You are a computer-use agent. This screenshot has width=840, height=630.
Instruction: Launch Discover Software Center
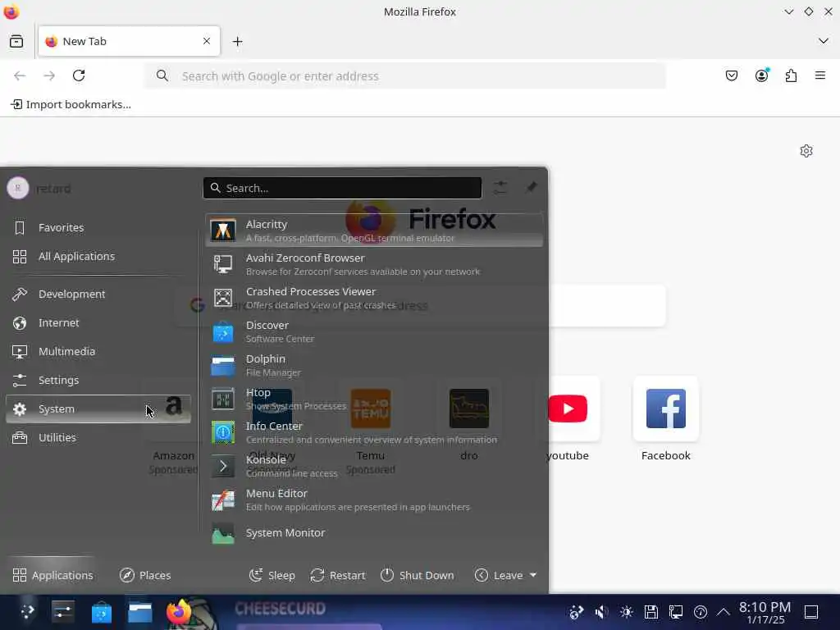(x=374, y=331)
